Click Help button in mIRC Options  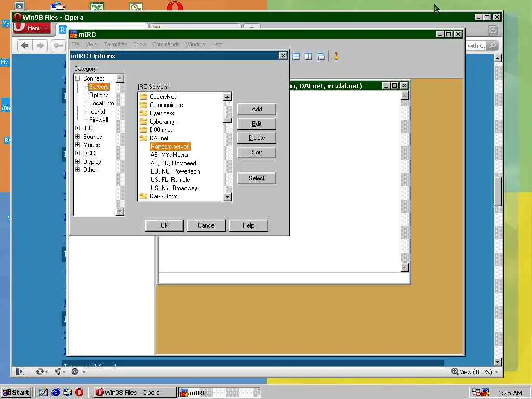[248, 225]
